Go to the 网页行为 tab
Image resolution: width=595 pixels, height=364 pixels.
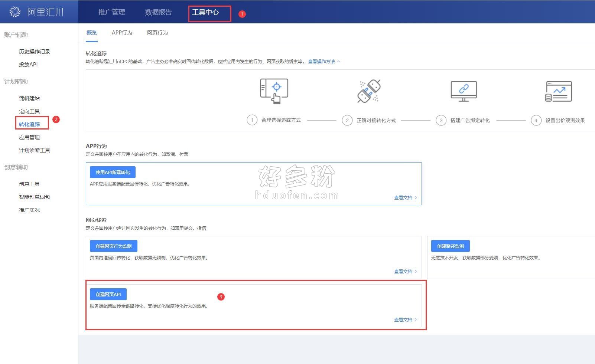(157, 33)
